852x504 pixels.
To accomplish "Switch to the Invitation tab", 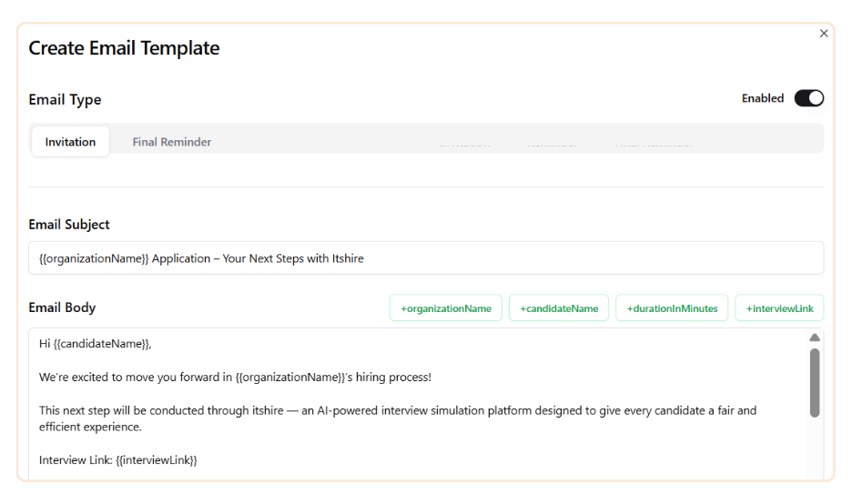I will click(70, 142).
